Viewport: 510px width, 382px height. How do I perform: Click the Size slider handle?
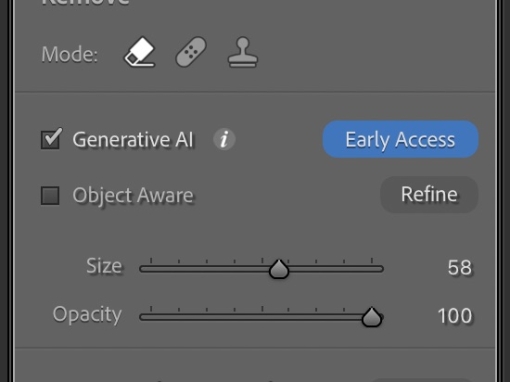coord(279,269)
